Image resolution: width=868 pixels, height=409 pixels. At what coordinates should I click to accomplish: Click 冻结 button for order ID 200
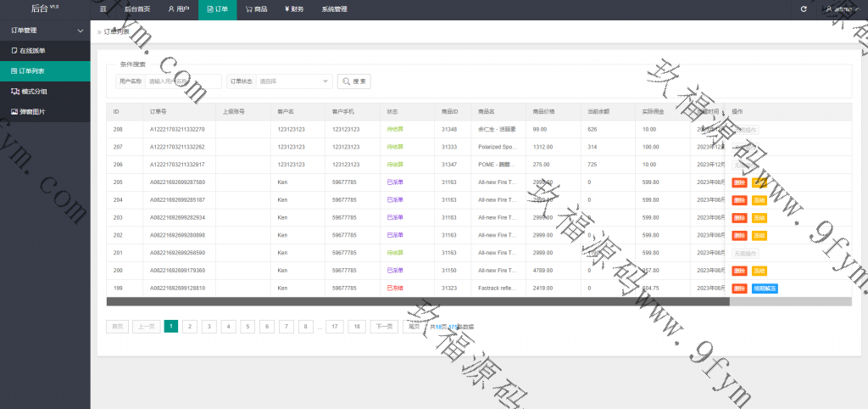pyautogui.click(x=759, y=271)
